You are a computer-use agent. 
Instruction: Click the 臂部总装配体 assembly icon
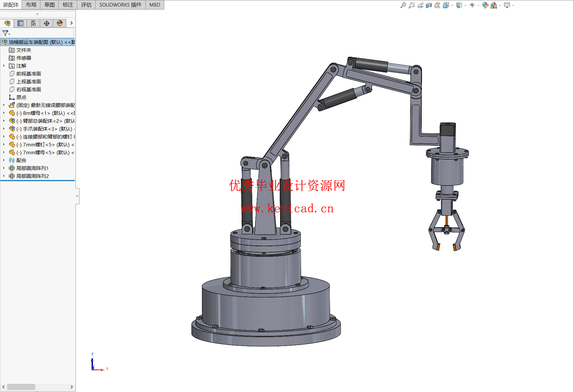point(12,121)
